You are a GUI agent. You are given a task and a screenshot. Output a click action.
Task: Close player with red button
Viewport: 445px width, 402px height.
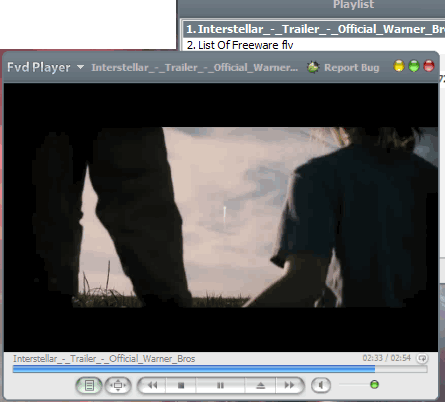(x=429, y=66)
